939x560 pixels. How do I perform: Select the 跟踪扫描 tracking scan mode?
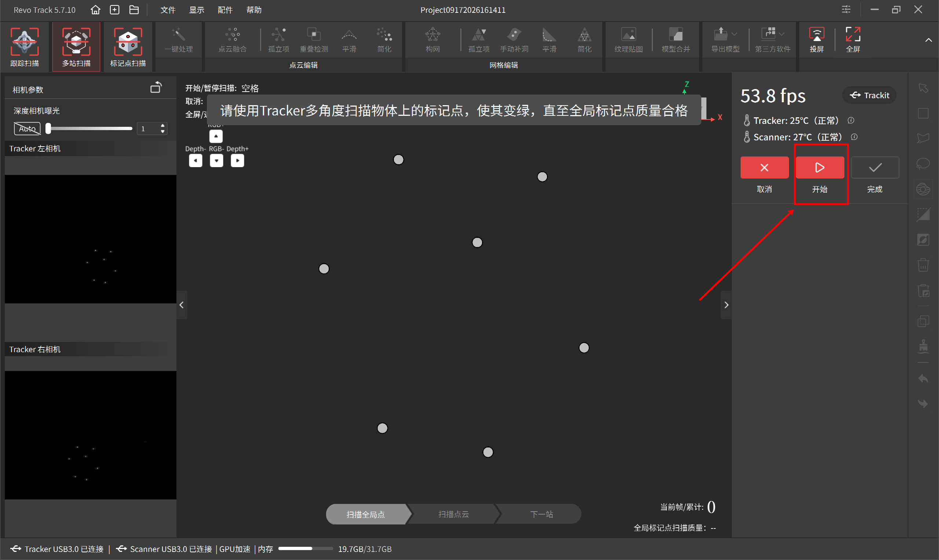pos(25,47)
